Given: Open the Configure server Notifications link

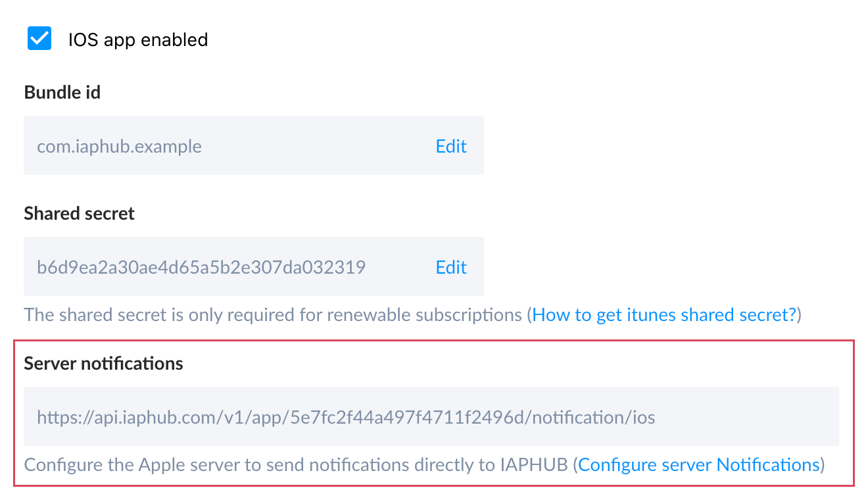Looking at the screenshot, I should pos(699,465).
